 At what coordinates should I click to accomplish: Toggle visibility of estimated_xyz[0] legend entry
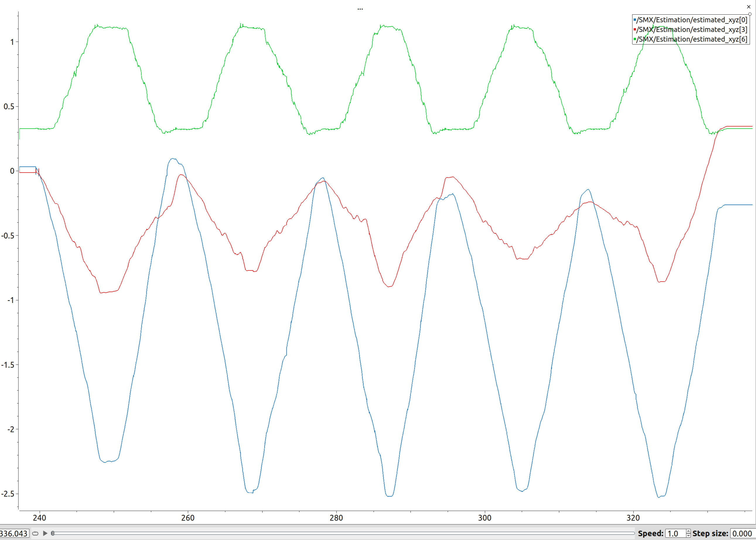coord(692,20)
